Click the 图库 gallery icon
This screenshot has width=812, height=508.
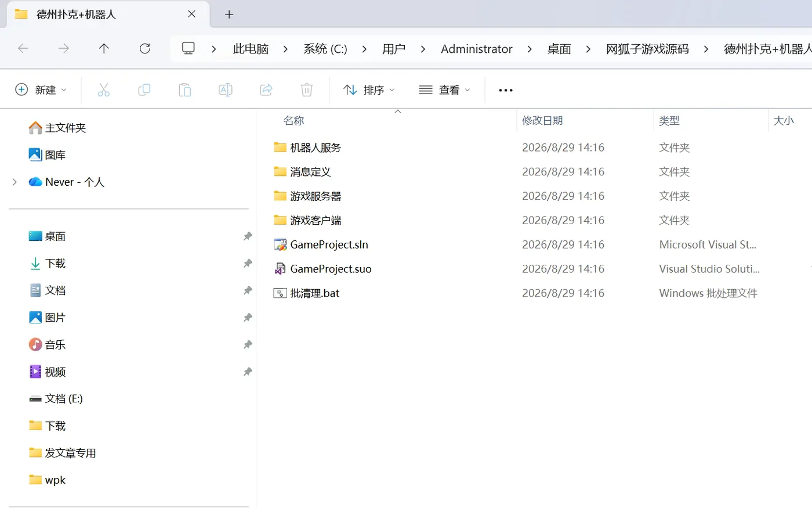pos(35,155)
